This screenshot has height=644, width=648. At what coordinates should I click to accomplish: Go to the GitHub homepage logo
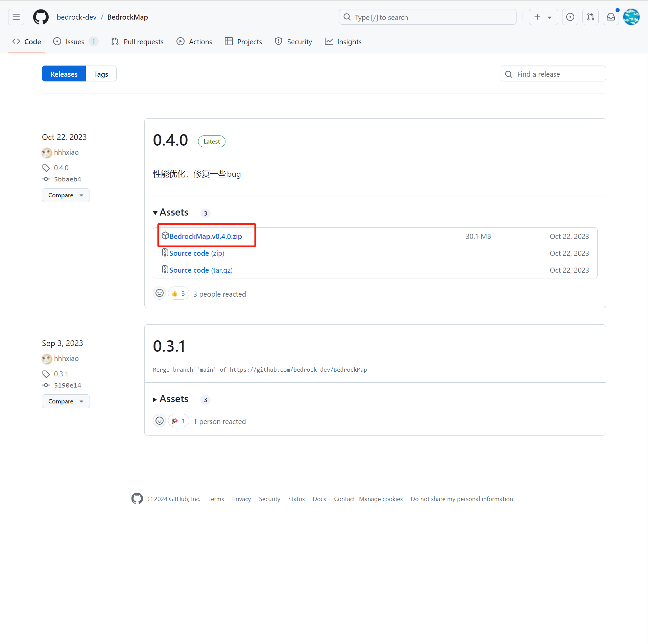(x=41, y=17)
